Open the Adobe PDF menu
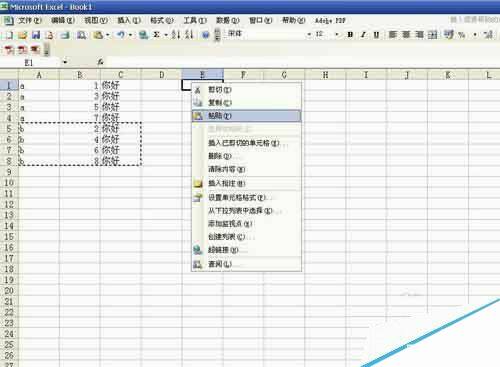Image resolution: width=500 pixels, height=367 pixels. 330,21
